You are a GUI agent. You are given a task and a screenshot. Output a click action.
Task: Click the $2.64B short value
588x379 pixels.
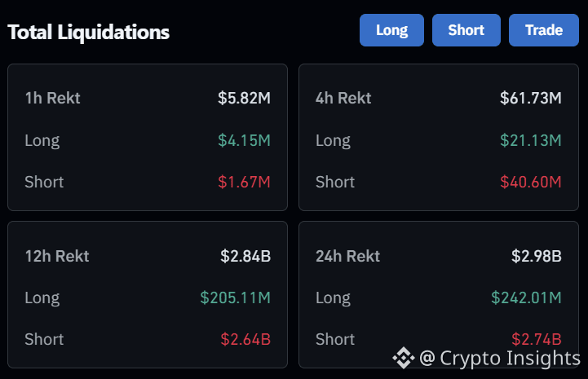[x=245, y=340]
